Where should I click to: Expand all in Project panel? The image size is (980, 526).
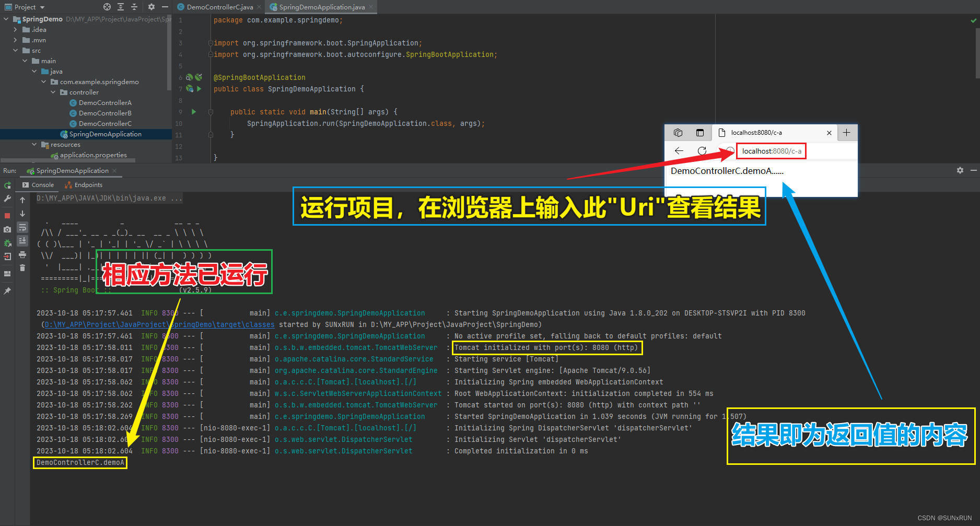(121, 7)
